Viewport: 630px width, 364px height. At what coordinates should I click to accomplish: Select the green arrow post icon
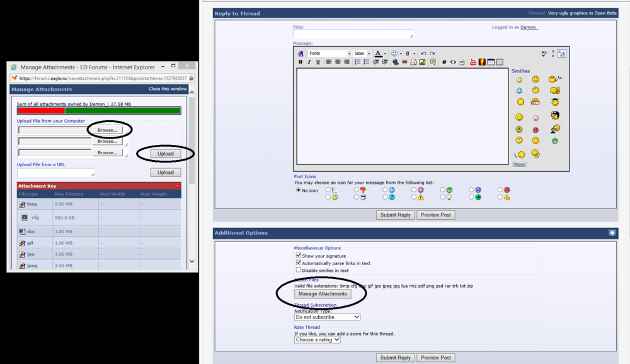point(471,197)
